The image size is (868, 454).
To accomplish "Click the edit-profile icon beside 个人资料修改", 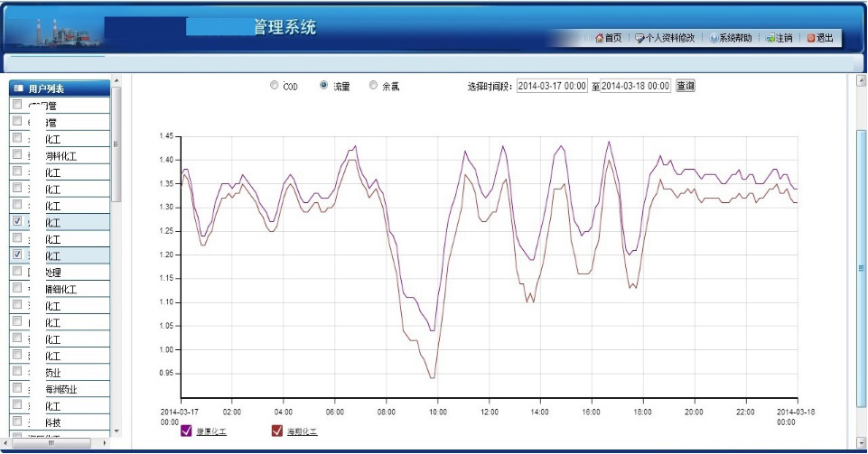I will (639, 38).
